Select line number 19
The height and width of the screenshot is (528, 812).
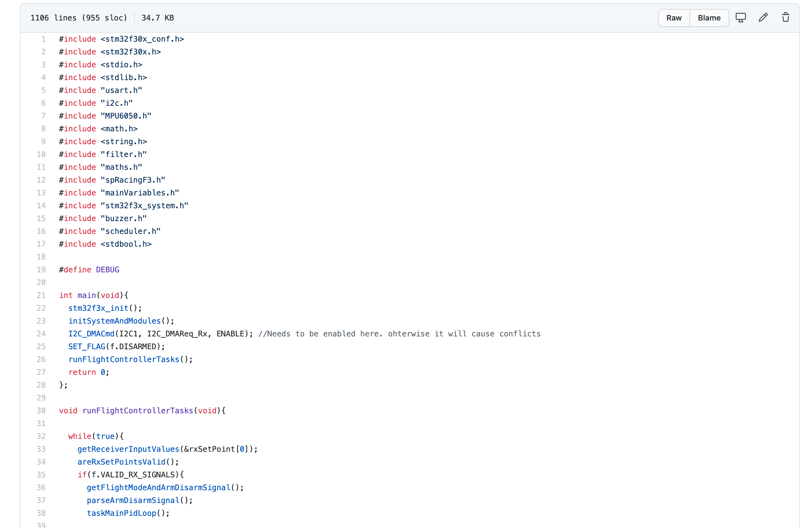click(41, 270)
